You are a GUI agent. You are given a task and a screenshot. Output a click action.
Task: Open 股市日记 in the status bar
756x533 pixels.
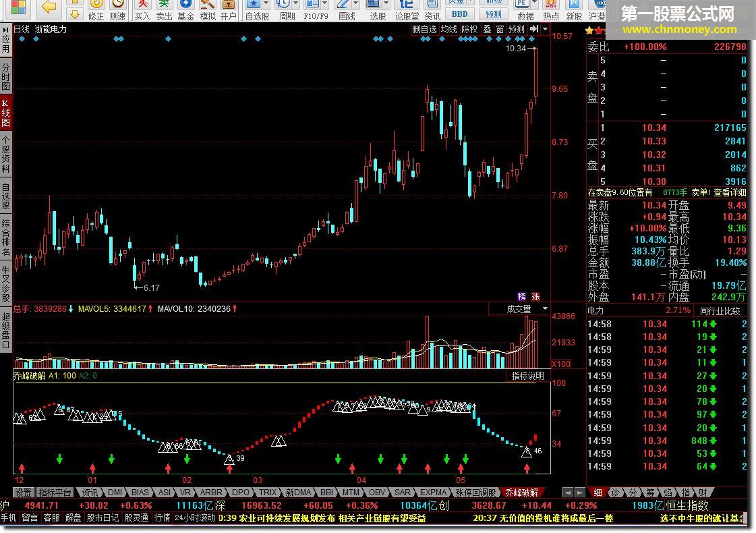103,518
